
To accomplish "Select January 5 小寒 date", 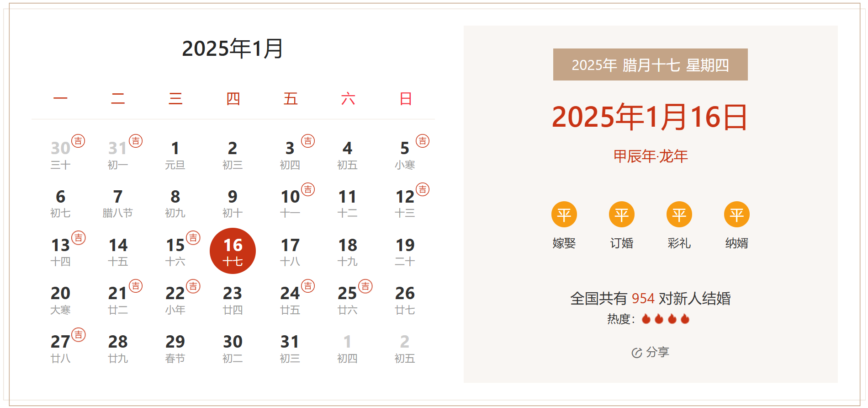I will [405, 156].
